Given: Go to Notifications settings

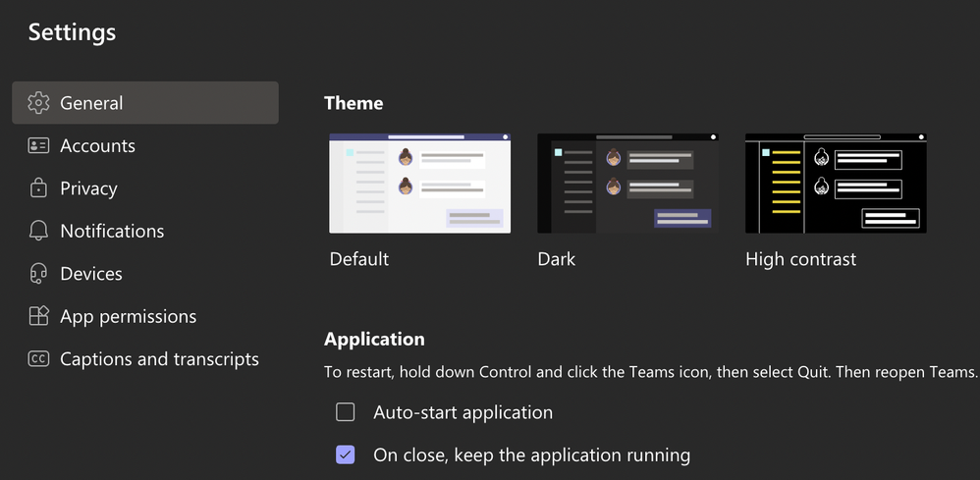Looking at the screenshot, I should (x=145, y=231).
